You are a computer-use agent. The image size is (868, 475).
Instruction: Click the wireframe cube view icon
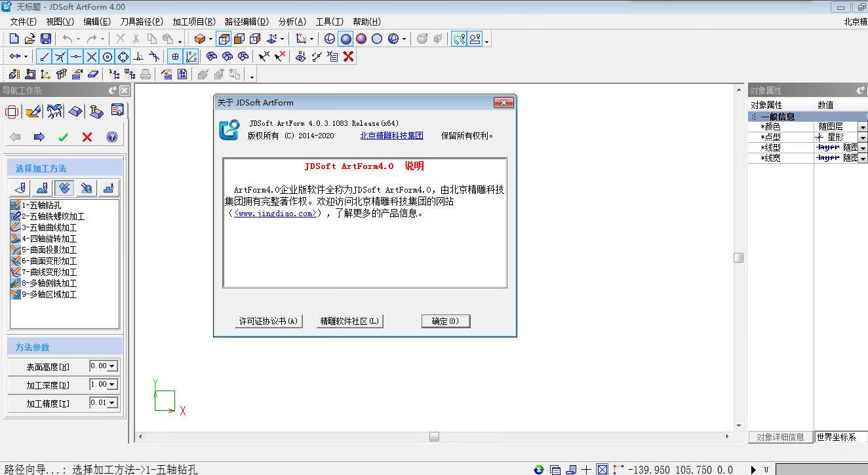[224, 39]
